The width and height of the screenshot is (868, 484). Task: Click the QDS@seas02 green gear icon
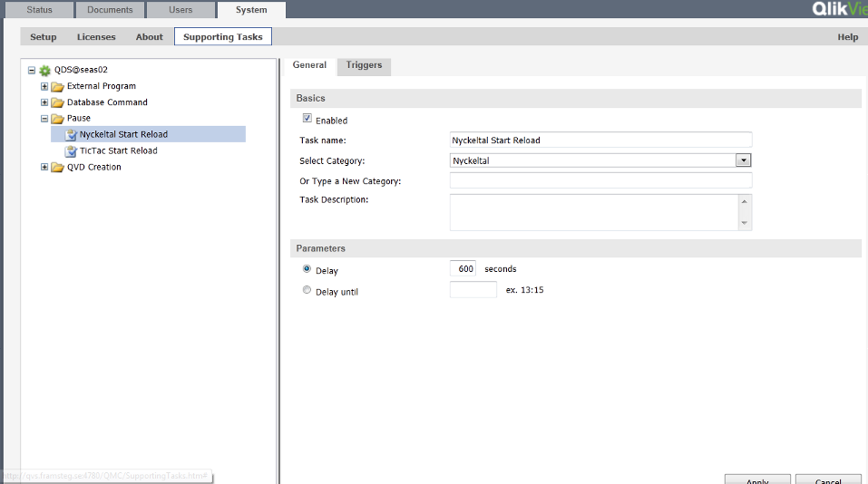pyautogui.click(x=44, y=71)
